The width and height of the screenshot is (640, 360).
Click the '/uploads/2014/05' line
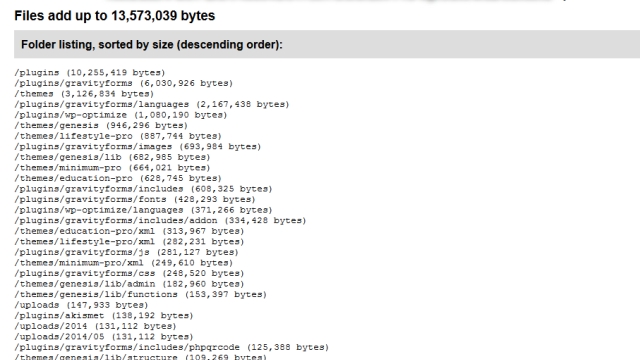(x=104, y=338)
